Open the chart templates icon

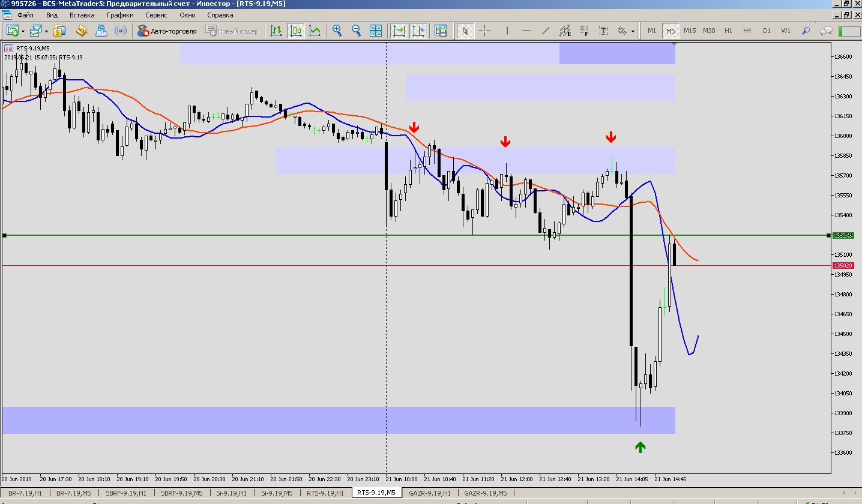(x=441, y=31)
